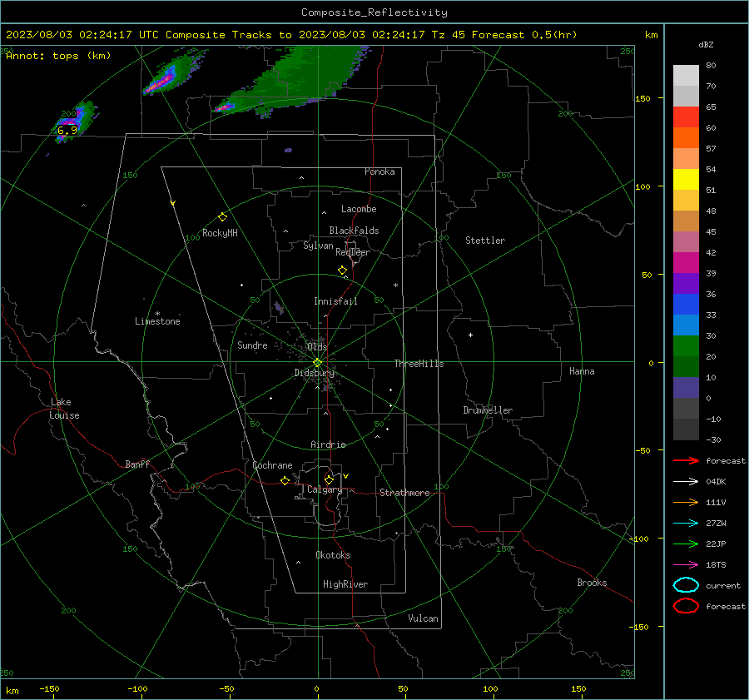Click the dBZ legend heading
Viewport: 749px width, 700px height.
click(706, 44)
